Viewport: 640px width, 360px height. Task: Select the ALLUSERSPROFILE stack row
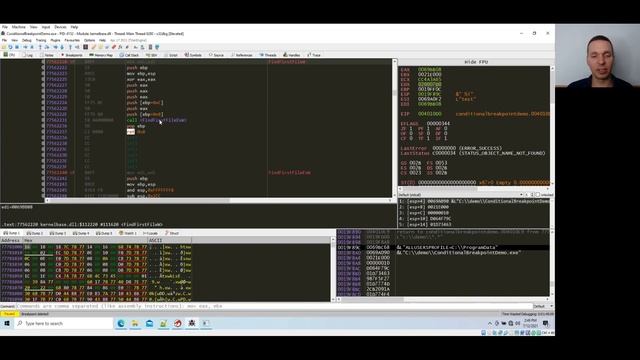click(443, 247)
